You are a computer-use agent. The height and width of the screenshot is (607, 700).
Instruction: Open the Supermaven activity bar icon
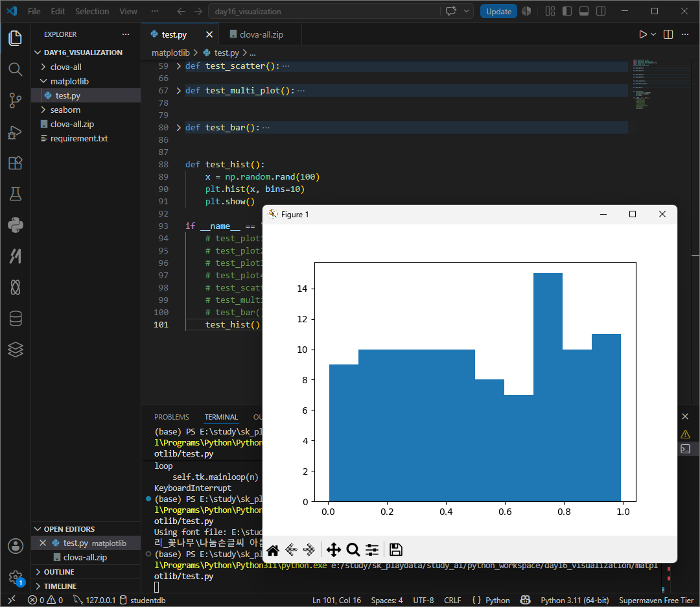(x=15, y=256)
